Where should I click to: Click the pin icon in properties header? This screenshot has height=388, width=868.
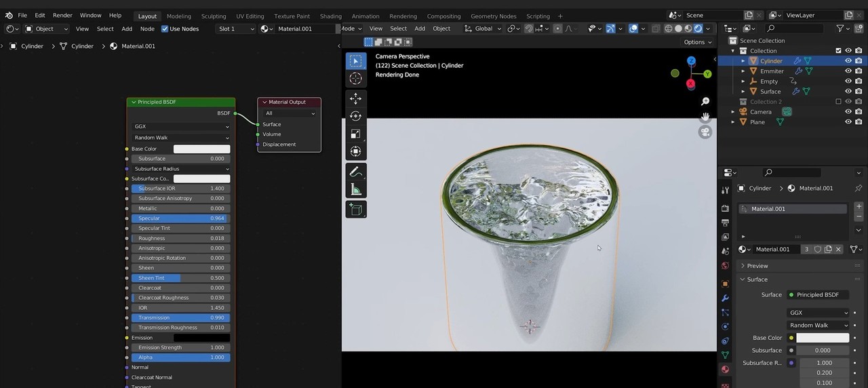click(x=859, y=188)
